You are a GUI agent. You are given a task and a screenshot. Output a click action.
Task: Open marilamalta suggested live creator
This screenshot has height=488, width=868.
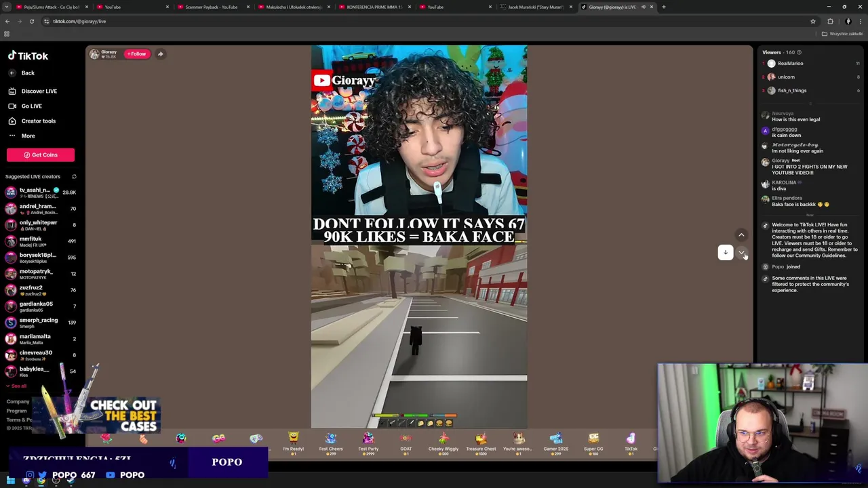tap(41, 339)
